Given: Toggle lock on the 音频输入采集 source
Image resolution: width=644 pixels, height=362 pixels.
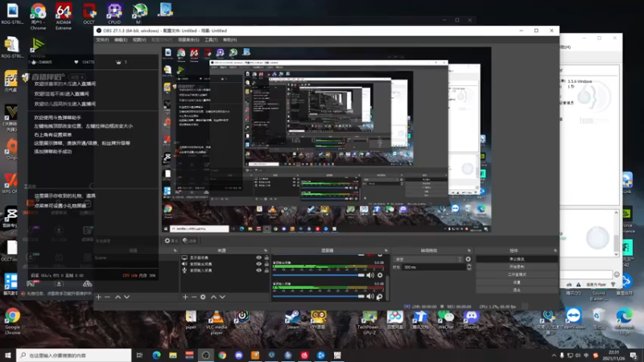Looking at the screenshot, I should [266, 270].
